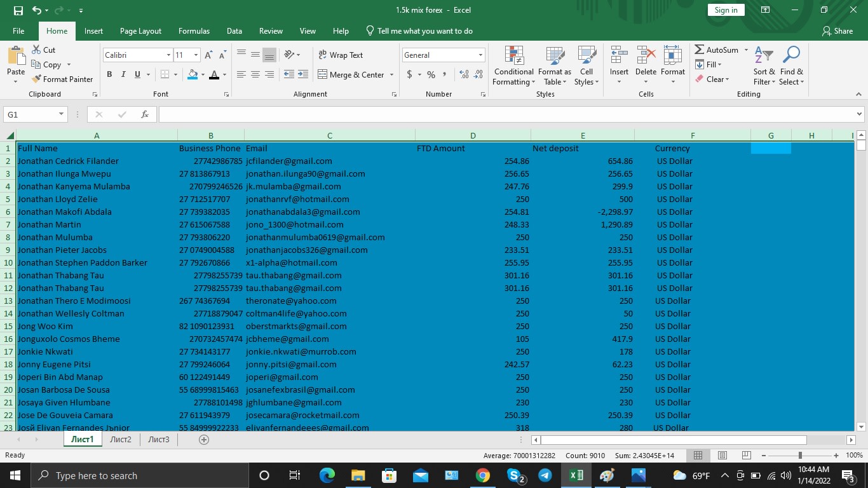The height and width of the screenshot is (488, 868).
Task: Apply Merge & Center to selection
Action: click(x=352, y=74)
